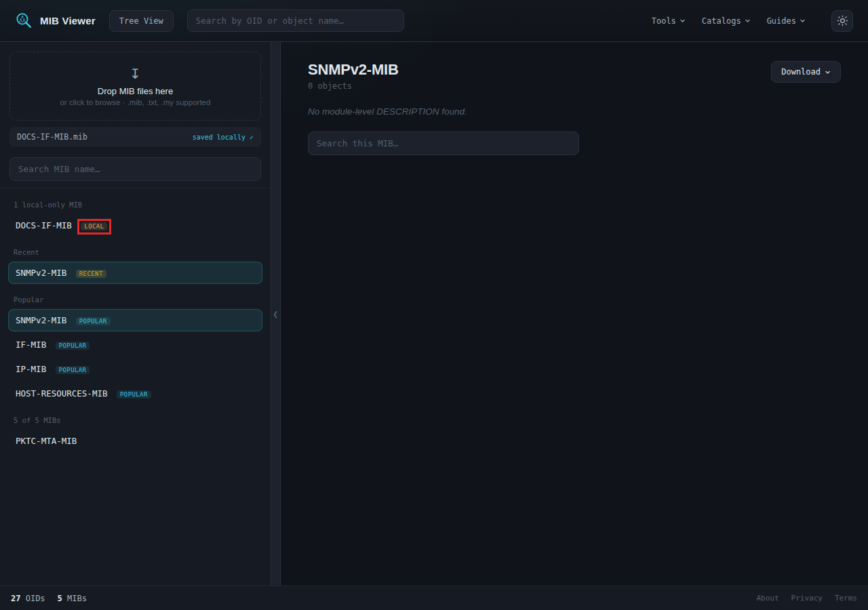Click the SNMPv2-MIB page heading
Image resolution: width=868 pixels, height=610 pixels.
tap(353, 70)
